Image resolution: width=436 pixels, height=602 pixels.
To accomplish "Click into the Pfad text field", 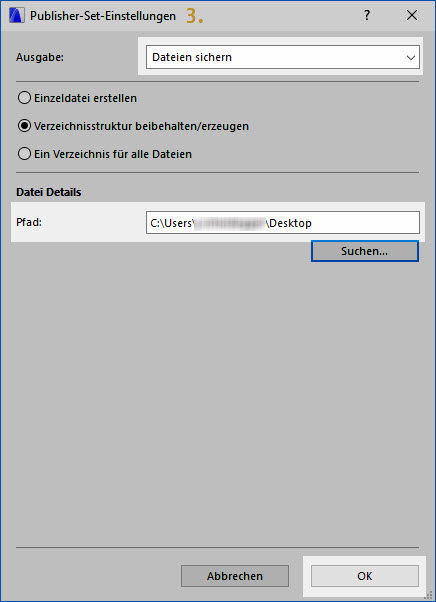I will [283, 223].
